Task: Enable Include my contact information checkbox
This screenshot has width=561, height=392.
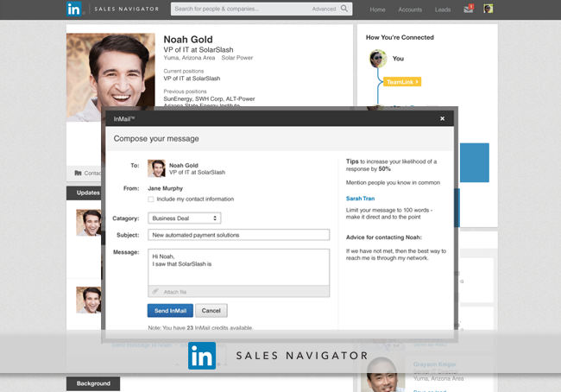Action: [x=151, y=199]
